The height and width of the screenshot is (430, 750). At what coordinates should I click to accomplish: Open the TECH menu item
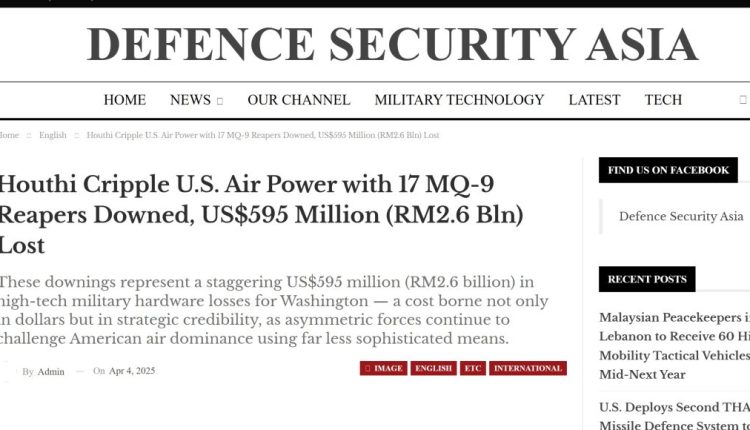pyautogui.click(x=663, y=100)
